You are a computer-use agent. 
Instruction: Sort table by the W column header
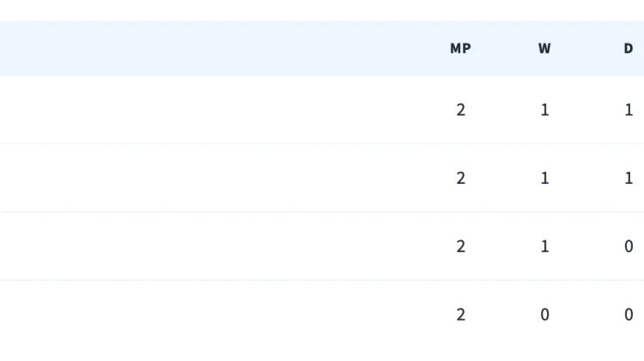(544, 48)
